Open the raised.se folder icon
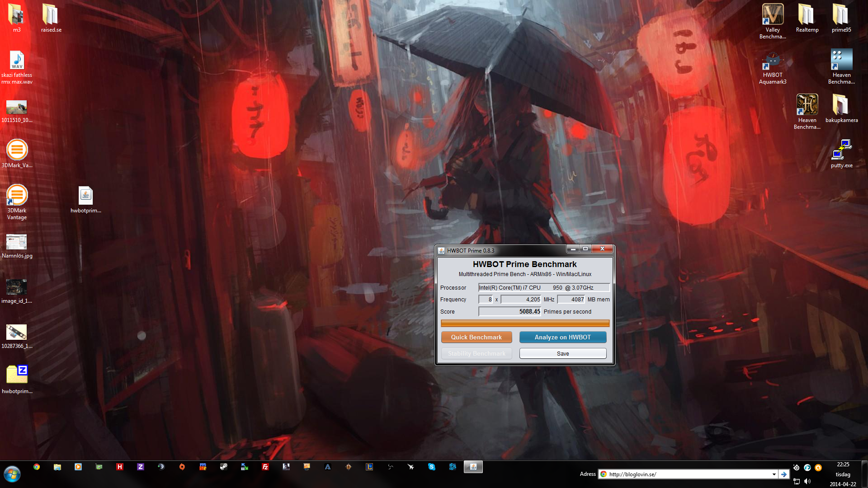 [51, 18]
